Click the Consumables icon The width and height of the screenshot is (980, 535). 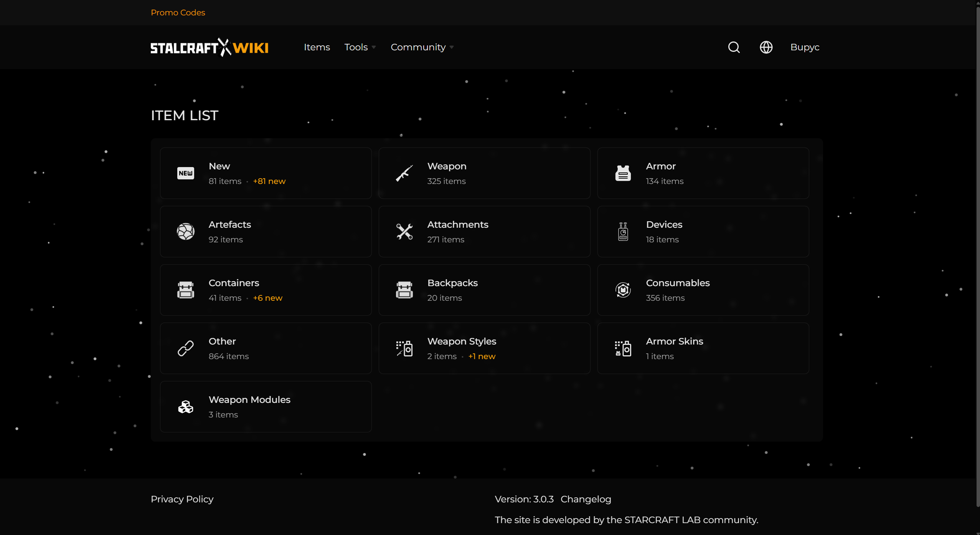[623, 290]
